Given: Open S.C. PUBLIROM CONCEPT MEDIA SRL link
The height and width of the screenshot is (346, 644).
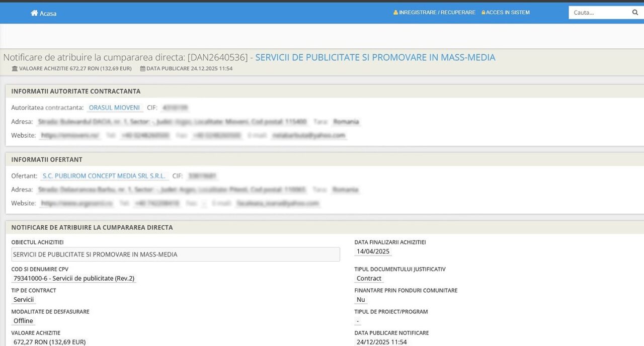Looking at the screenshot, I should pos(104,176).
